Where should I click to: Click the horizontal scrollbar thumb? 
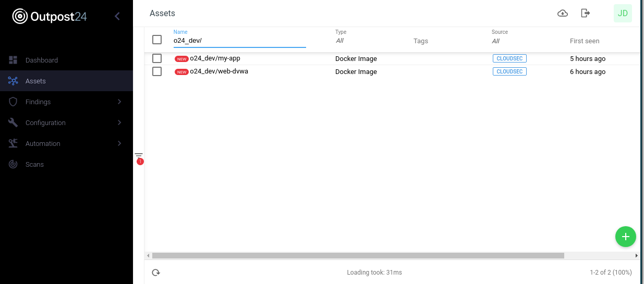click(358, 256)
